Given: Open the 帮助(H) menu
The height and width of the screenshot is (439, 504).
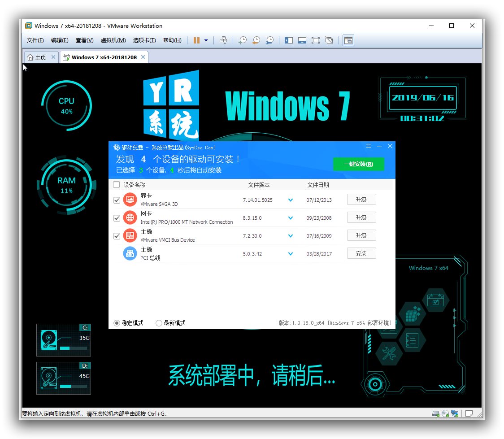Looking at the screenshot, I should [172, 40].
